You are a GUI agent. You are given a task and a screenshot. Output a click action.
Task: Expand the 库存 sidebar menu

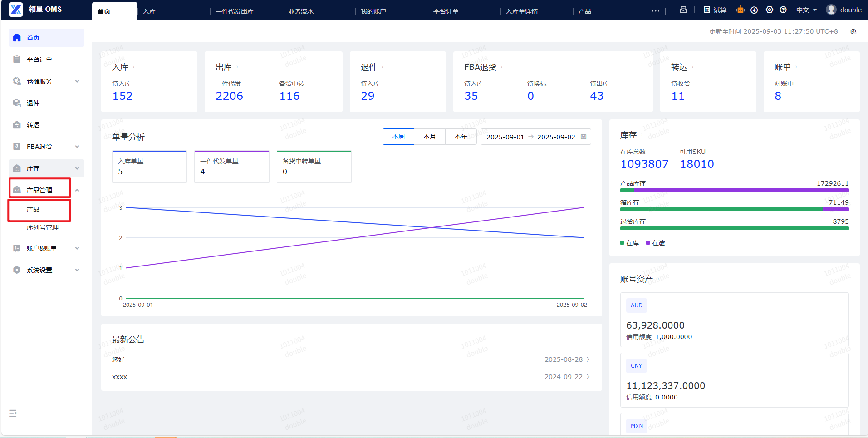(x=77, y=168)
